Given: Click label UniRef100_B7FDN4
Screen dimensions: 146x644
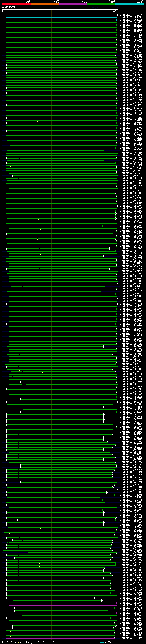Looking at the screenshot, I should pos(131,487).
